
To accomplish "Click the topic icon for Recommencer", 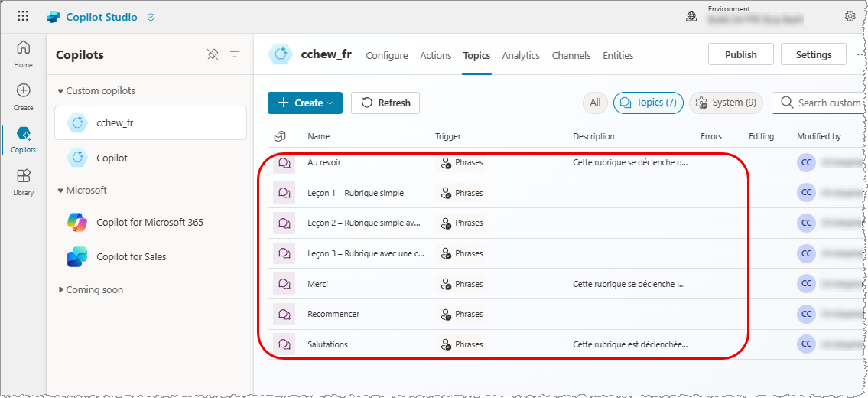I will (x=284, y=314).
